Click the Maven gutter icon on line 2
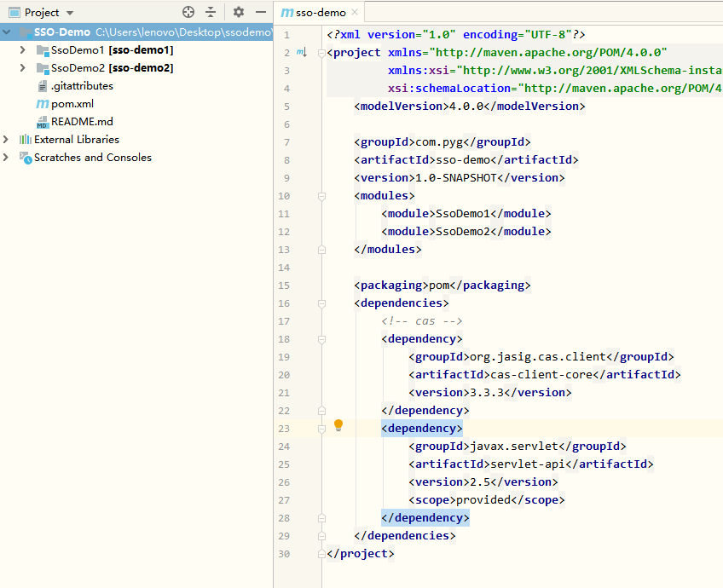 [302, 53]
